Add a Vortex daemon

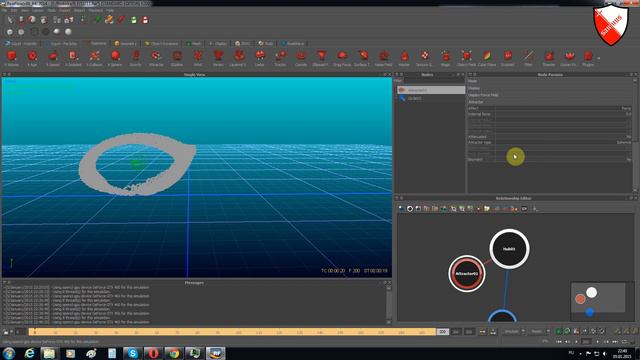pos(218,58)
